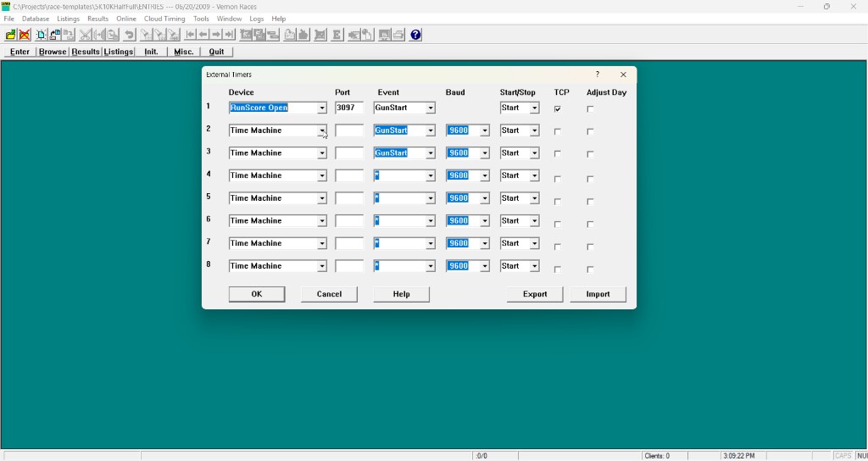
Task: Click the open database folder icon
Action: 10,35
